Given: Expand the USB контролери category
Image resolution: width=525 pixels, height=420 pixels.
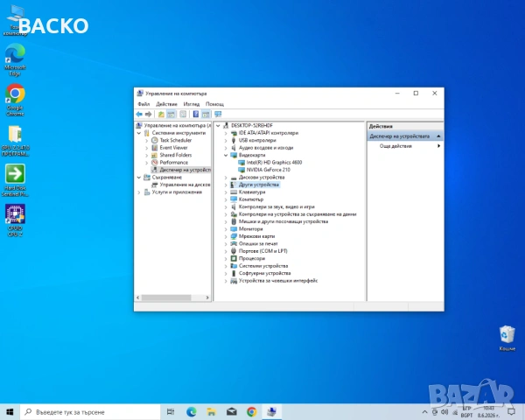Looking at the screenshot, I should pos(226,141).
